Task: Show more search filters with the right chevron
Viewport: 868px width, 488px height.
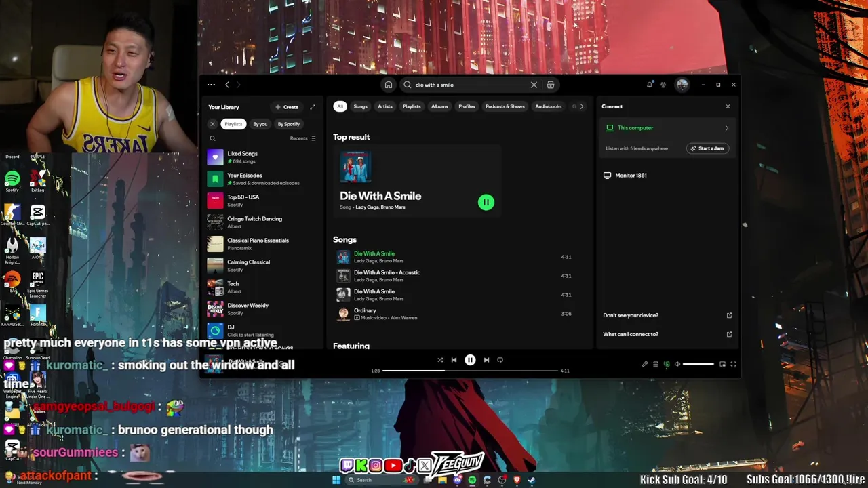Action: point(581,106)
